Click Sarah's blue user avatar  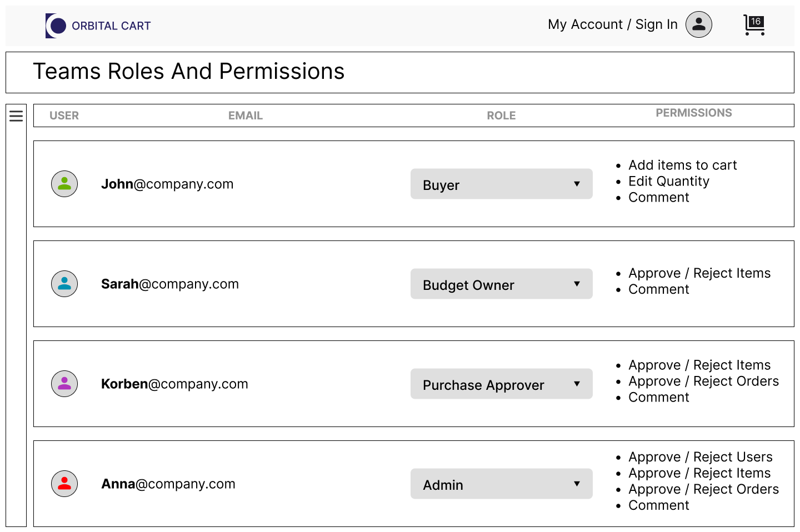point(64,284)
